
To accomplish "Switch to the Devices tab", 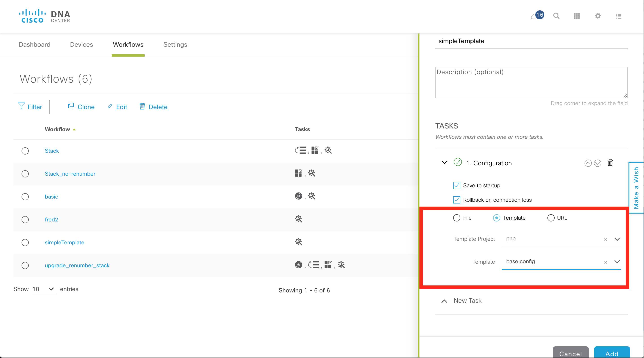I will coord(81,44).
